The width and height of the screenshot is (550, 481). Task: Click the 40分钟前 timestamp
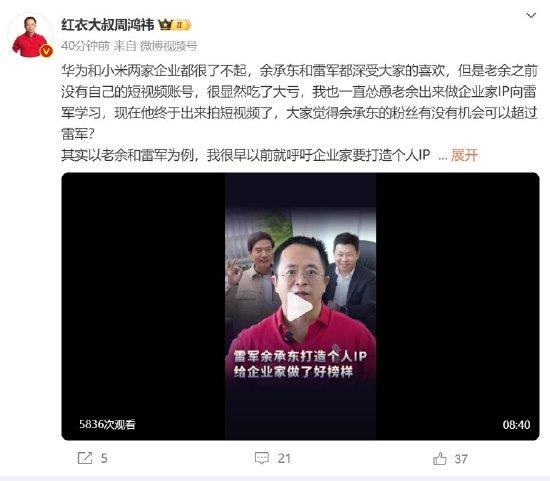coord(85,46)
